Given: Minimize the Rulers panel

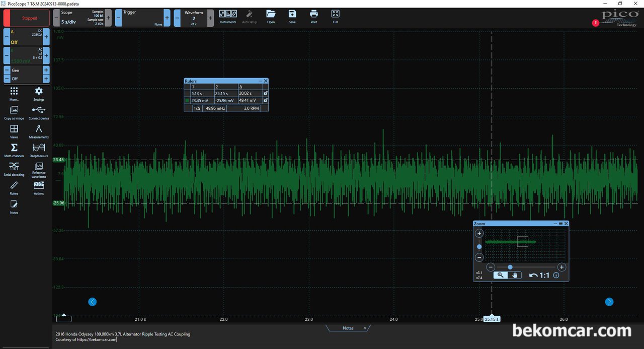Looking at the screenshot, I should 260,81.
